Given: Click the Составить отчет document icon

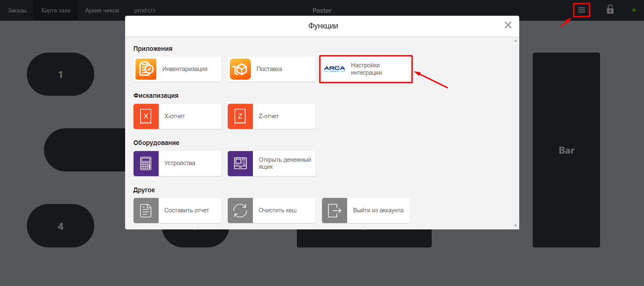Looking at the screenshot, I should coord(146,211).
